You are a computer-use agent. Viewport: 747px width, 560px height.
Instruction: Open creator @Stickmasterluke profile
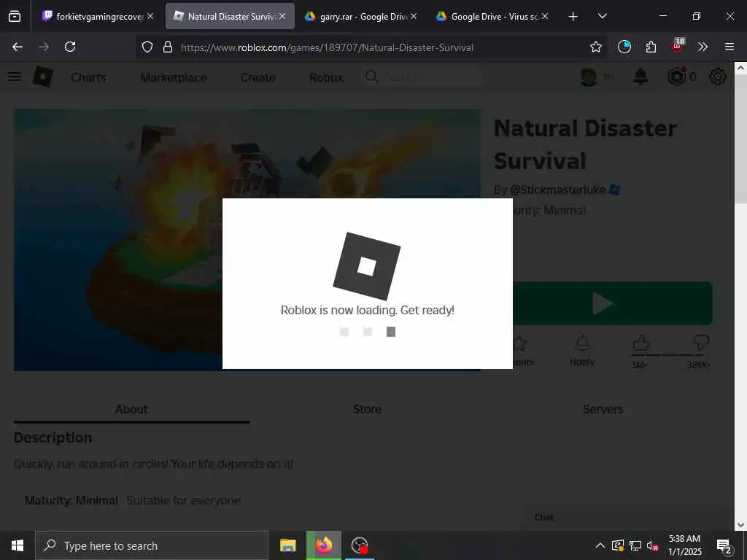click(x=557, y=190)
